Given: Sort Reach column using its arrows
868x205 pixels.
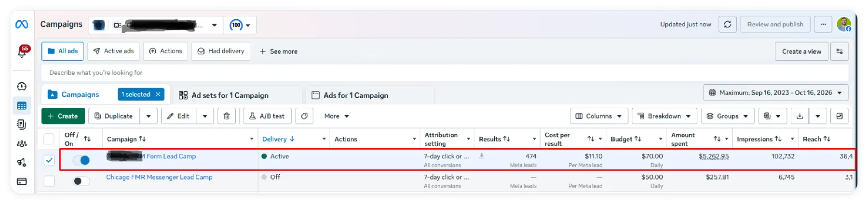Looking at the screenshot, I should pos(827,139).
